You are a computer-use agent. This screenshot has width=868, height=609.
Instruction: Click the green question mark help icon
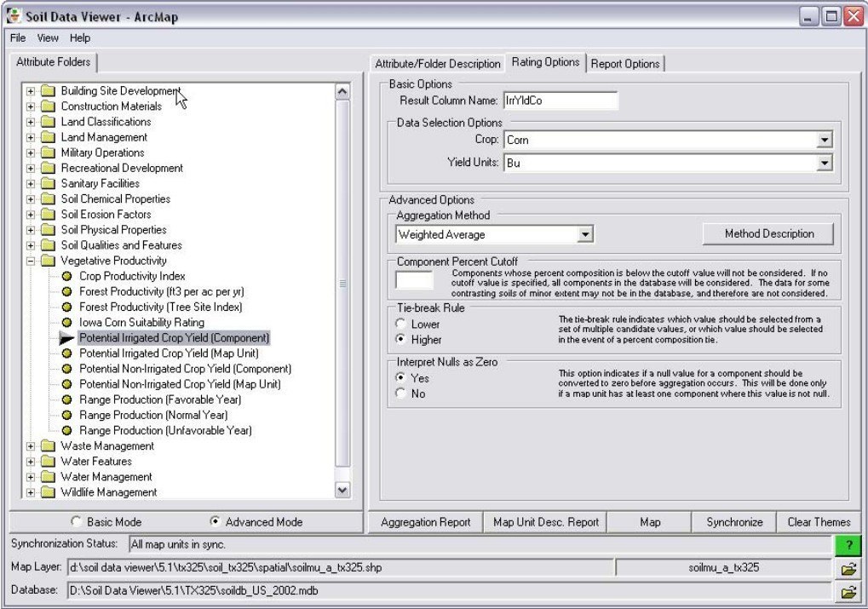[x=848, y=545]
